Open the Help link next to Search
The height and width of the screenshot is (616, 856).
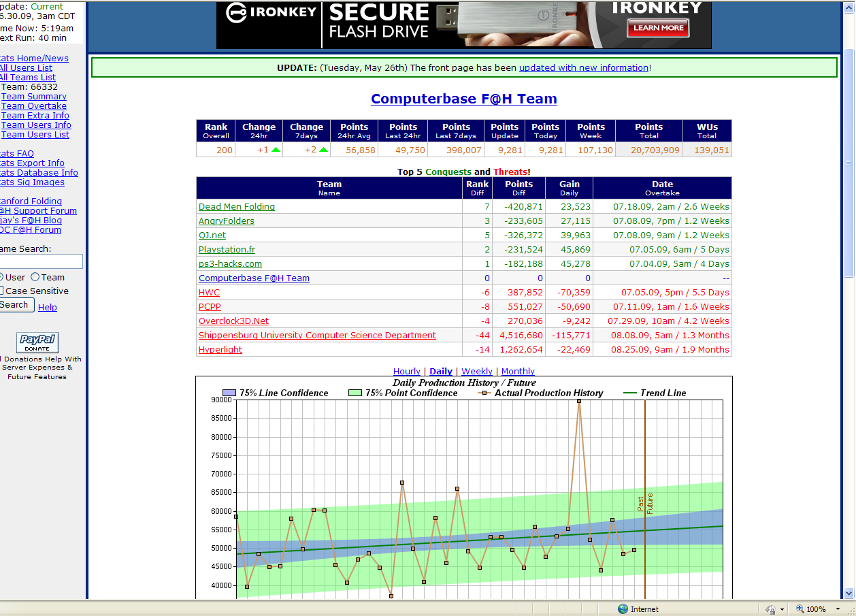click(48, 307)
